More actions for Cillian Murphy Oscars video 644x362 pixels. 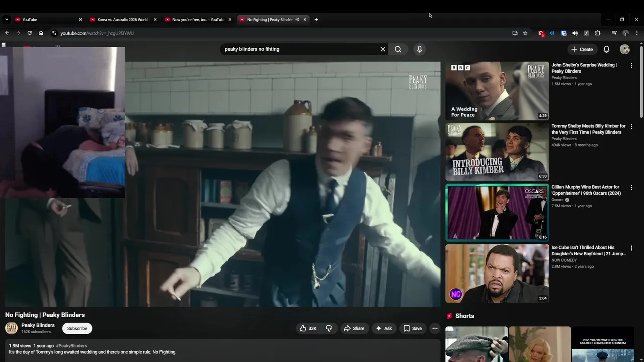pos(631,187)
